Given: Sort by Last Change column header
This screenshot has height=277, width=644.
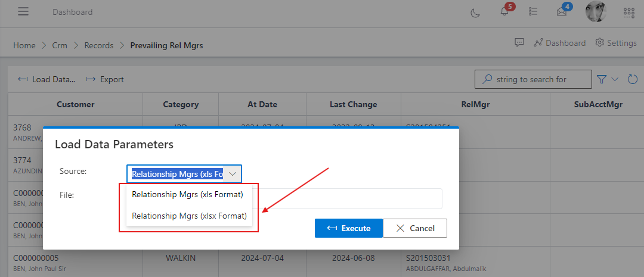Looking at the screenshot, I should pyautogui.click(x=353, y=104).
